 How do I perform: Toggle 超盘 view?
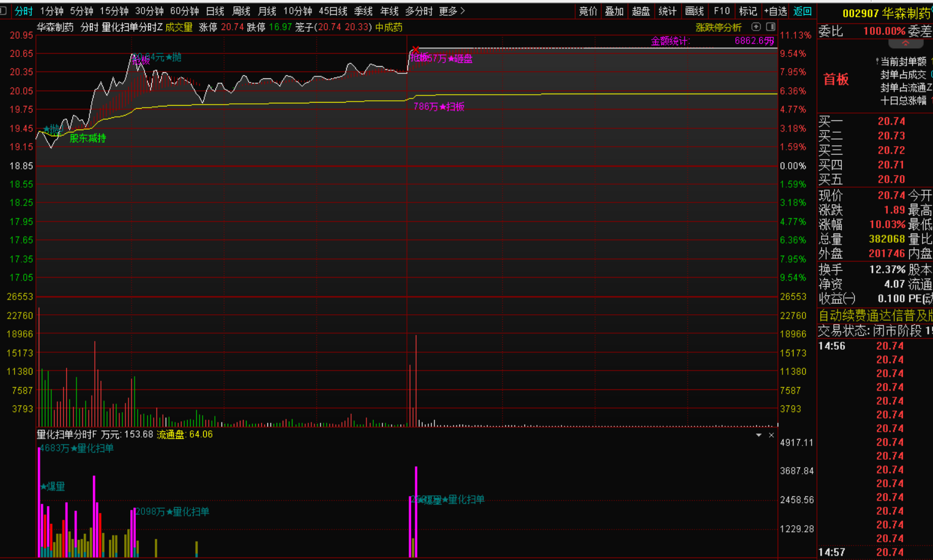click(x=641, y=11)
